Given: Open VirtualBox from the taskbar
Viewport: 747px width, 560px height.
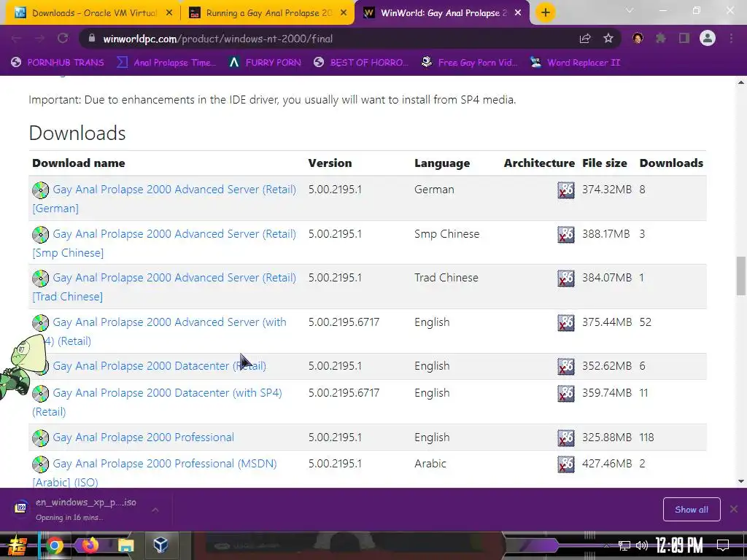Looking at the screenshot, I should pyautogui.click(x=160, y=544).
